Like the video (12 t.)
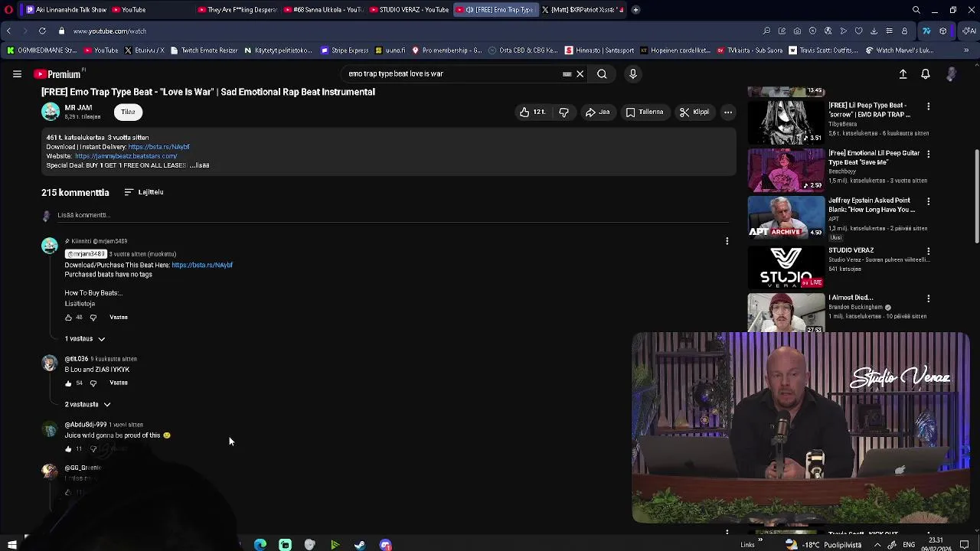The image size is (980, 551). point(532,112)
